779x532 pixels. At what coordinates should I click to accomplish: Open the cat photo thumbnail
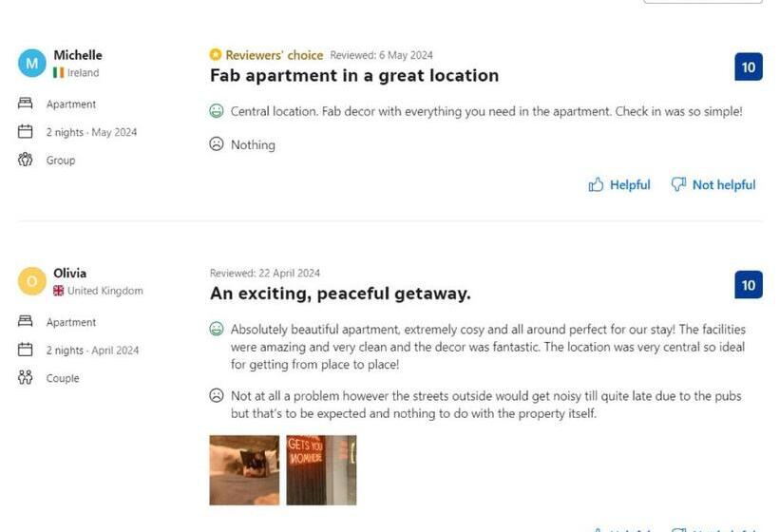tap(244, 469)
